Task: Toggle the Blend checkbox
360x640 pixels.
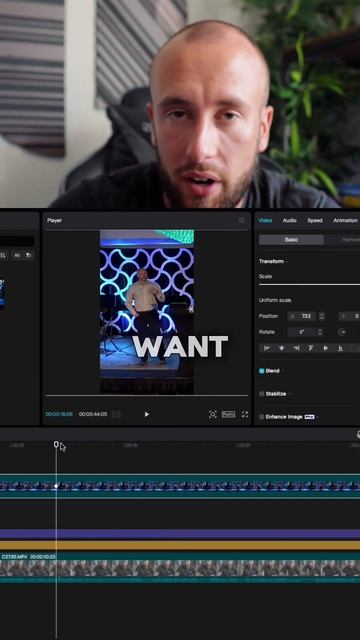Action: pos(262,371)
